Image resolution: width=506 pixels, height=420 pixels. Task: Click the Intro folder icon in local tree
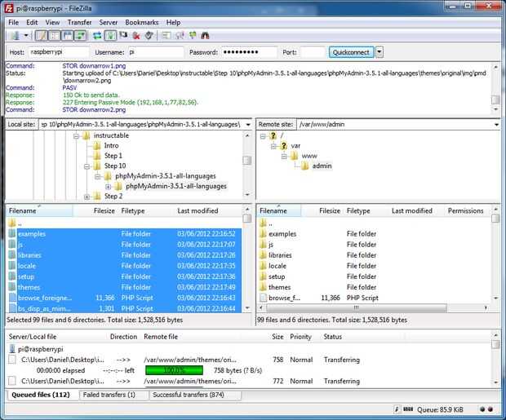97,146
